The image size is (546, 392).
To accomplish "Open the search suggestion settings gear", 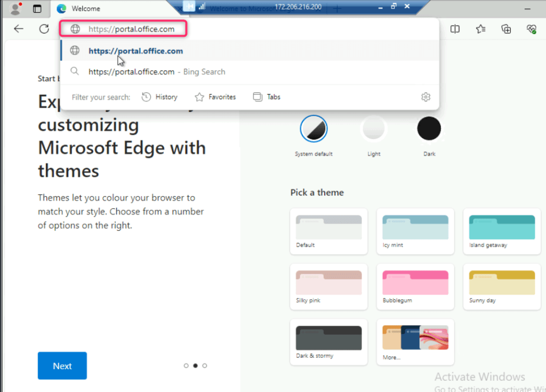I will pos(425,97).
